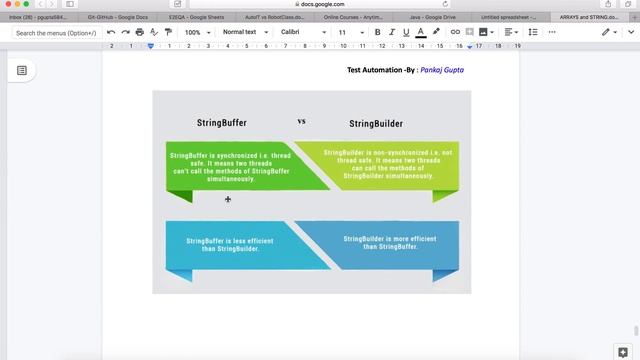Viewport: 640px width, 360px height.
Task: Click the docs.google.com address bar
Action: click(320, 4)
